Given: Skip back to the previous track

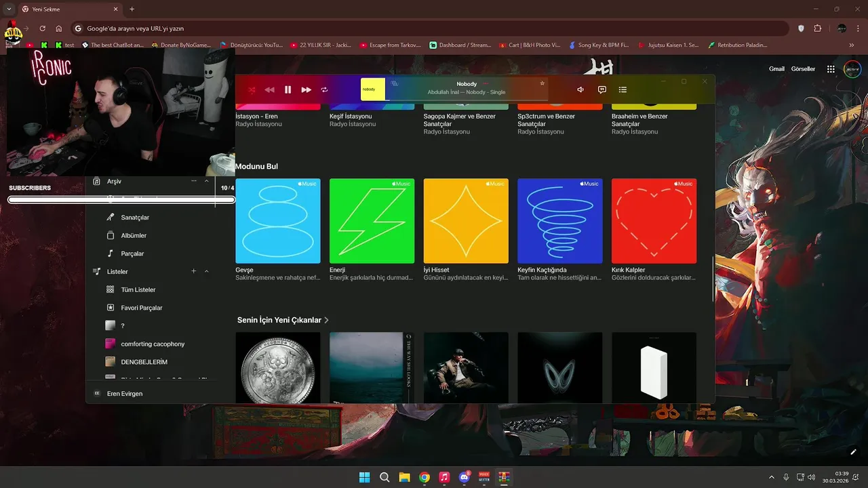Looking at the screenshot, I should point(269,89).
